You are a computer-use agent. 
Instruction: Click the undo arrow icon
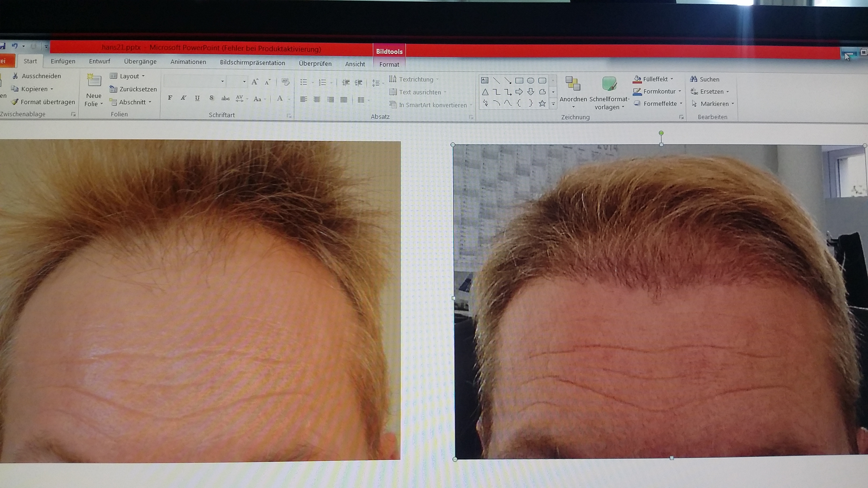tap(14, 46)
